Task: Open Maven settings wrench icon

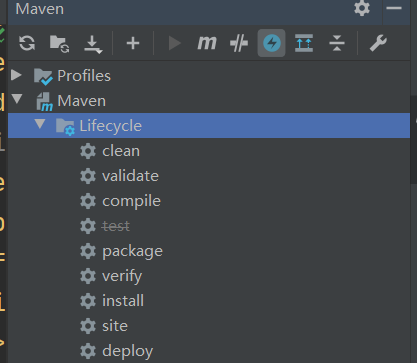Action: coord(378,43)
